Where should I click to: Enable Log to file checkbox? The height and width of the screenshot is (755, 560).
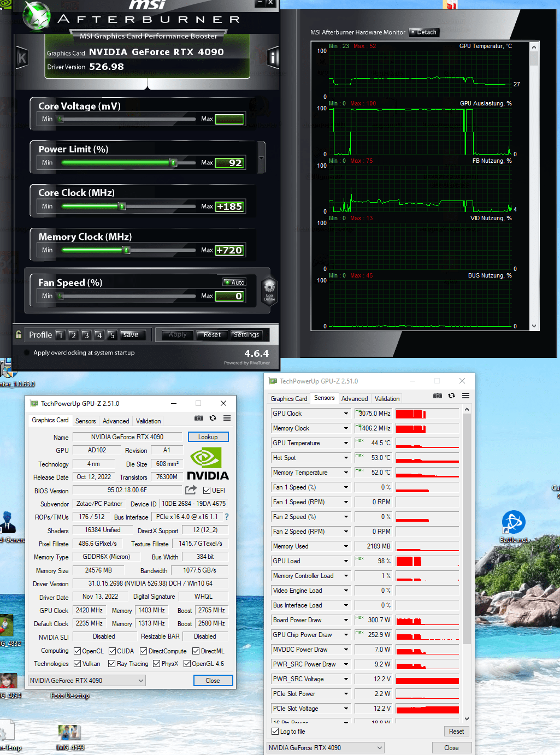click(x=275, y=732)
